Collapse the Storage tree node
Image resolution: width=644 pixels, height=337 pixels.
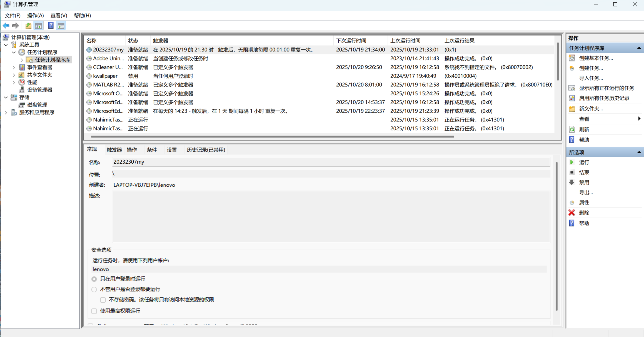(x=6, y=97)
